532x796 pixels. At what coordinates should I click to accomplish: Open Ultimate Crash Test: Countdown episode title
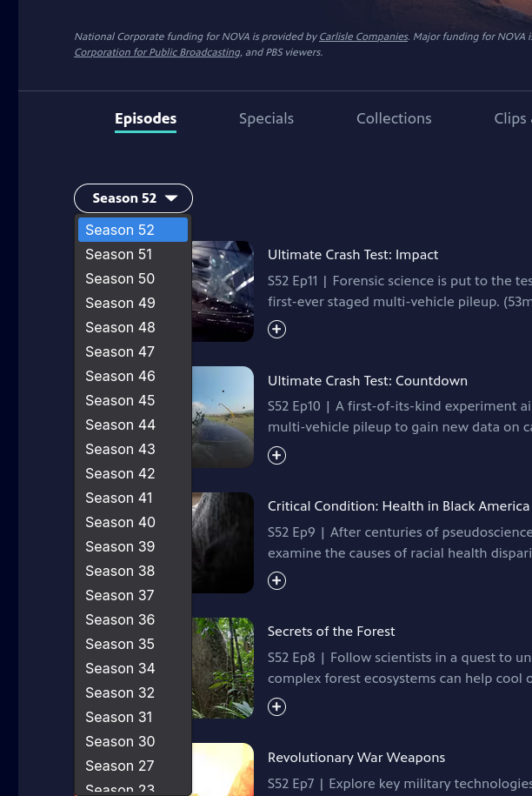tap(368, 381)
